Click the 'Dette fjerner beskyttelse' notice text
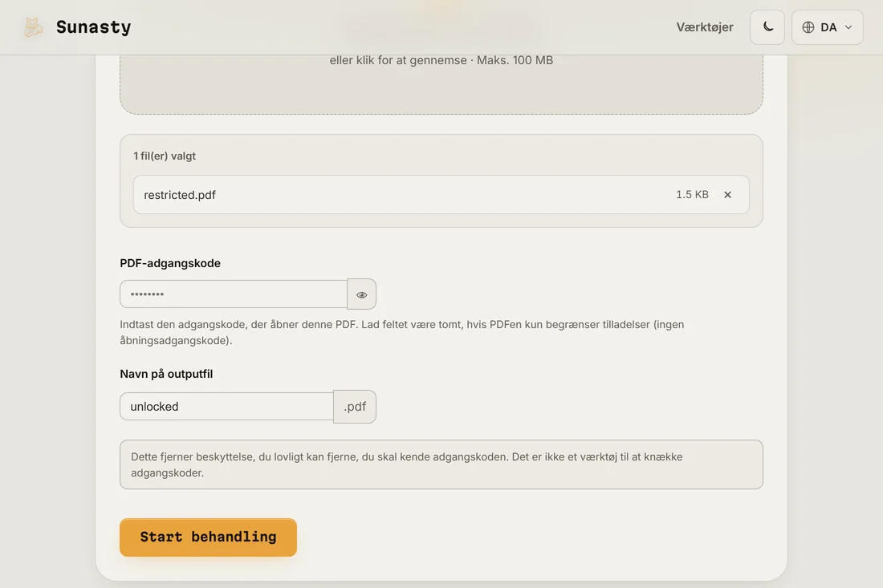Screen dimensions: 883x588 [x=407, y=464]
